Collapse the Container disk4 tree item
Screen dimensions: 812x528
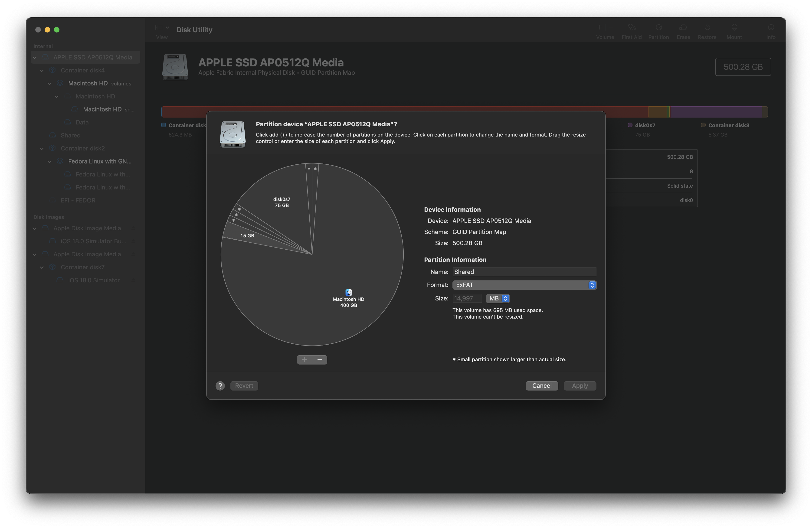42,70
